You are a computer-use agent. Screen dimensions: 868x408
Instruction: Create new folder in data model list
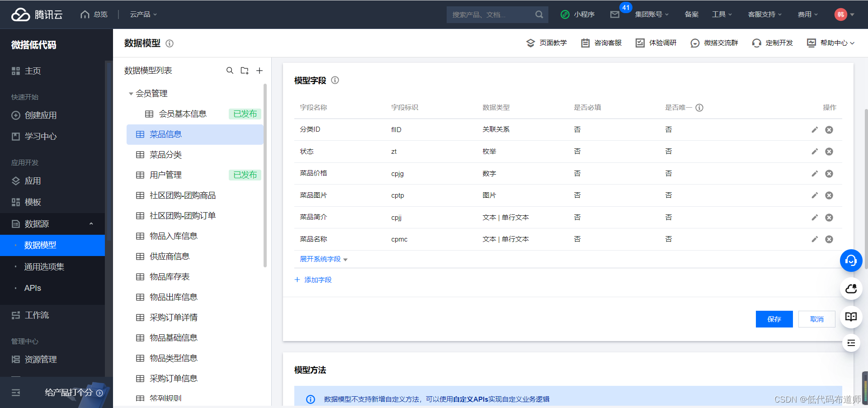click(x=245, y=71)
